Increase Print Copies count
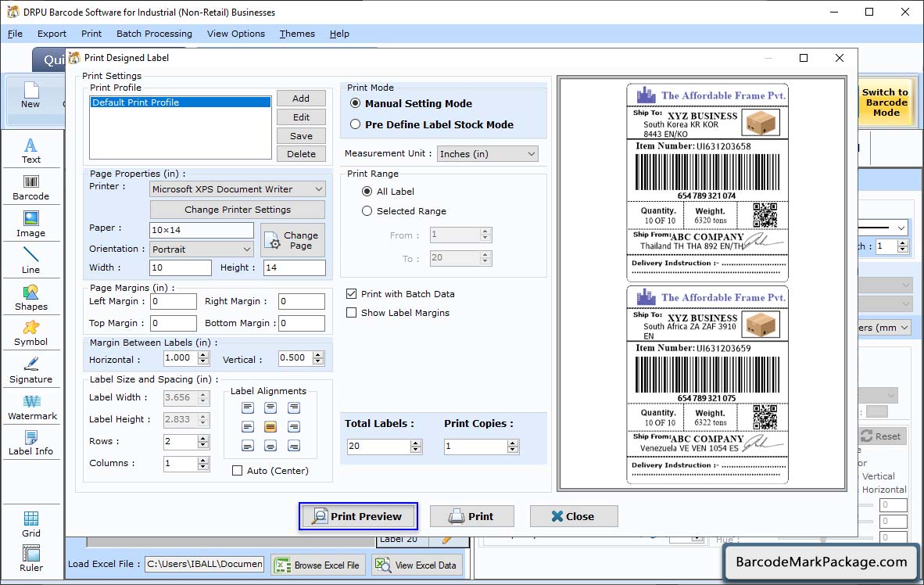Screen dimensions: 924x585 pos(514,443)
